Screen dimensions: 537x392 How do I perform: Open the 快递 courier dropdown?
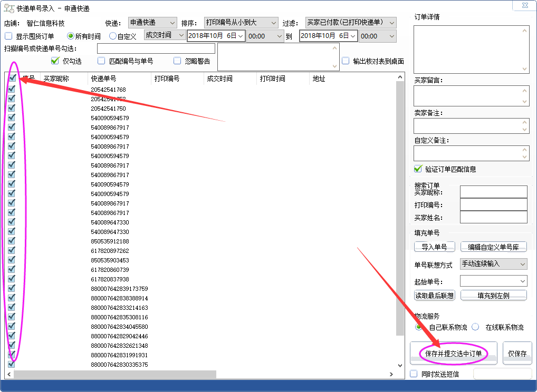click(x=152, y=23)
